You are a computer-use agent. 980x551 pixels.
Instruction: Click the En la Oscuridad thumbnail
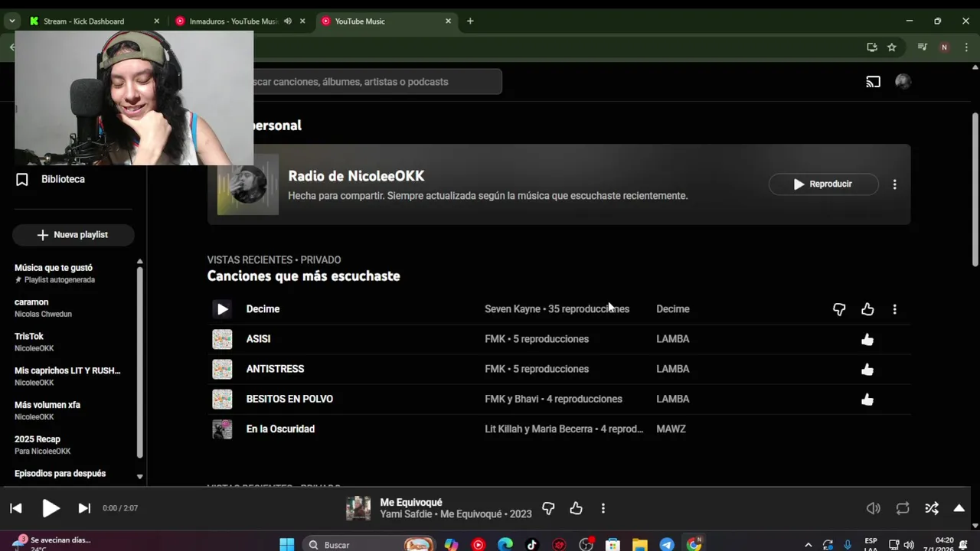click(x=222, y=429)
